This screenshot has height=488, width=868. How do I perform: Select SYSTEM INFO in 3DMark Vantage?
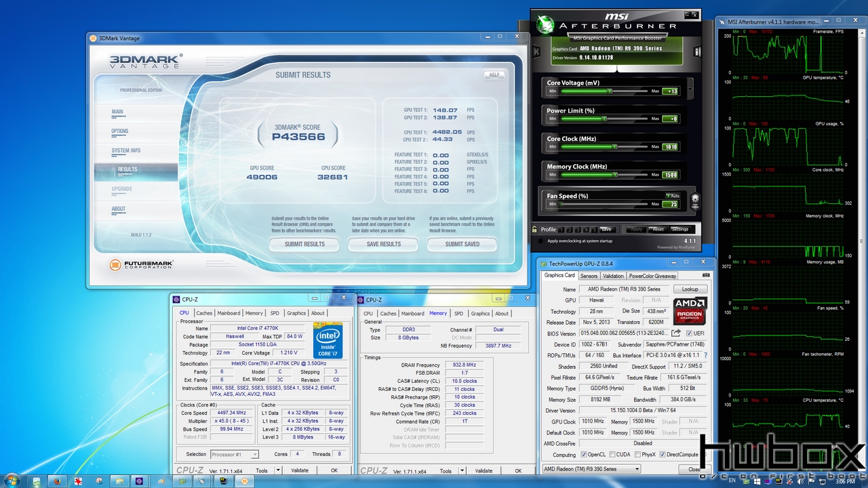126,150
